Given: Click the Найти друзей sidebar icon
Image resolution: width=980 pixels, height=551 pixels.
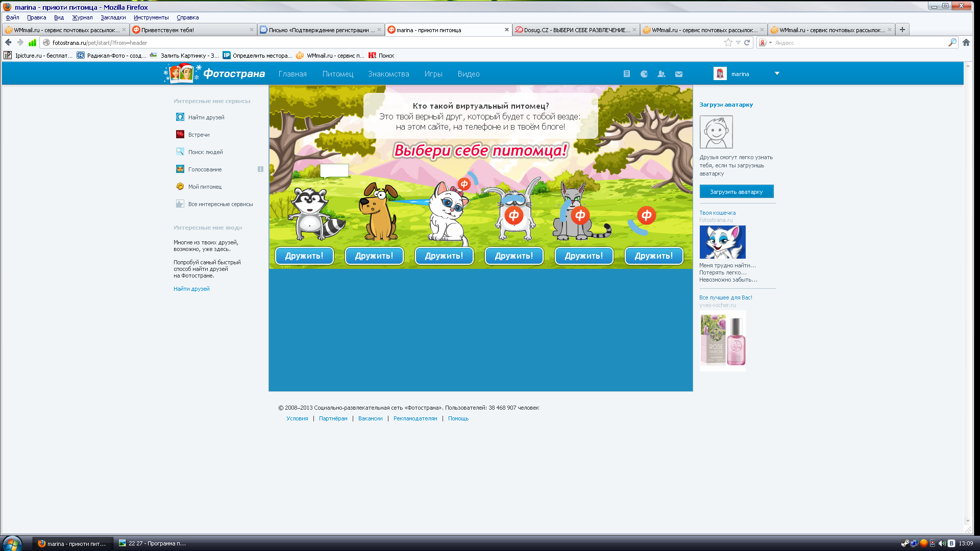Looking at the screenshot, I should (x=180, y=117).
